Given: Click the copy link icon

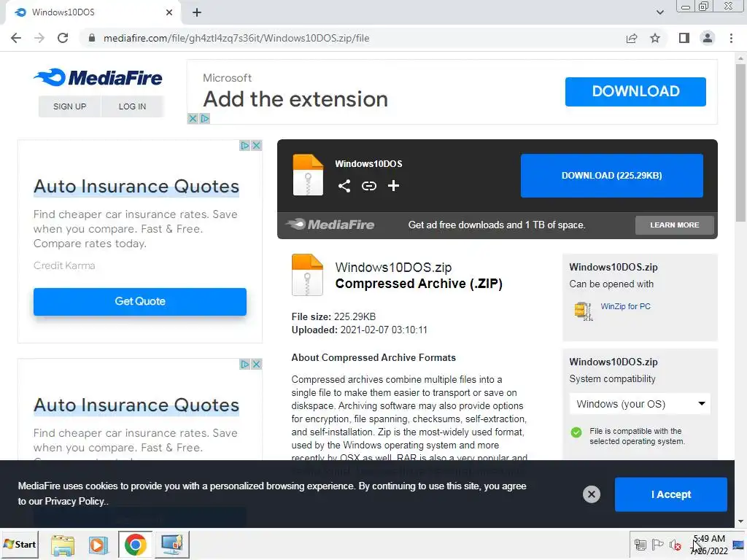Looking at the screenshot, I should coord(368,186).
